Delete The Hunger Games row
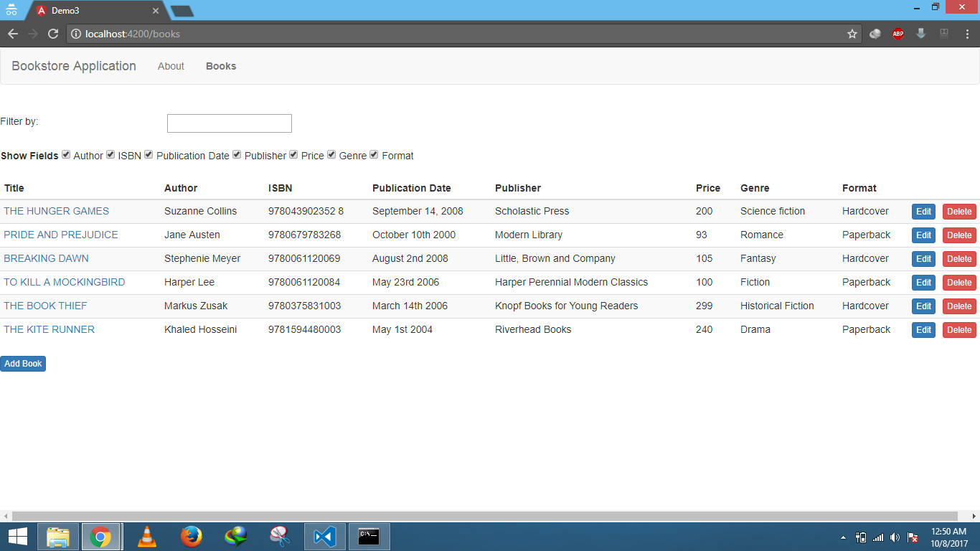This screenshot has height=551, width=980. click(959, 212)
